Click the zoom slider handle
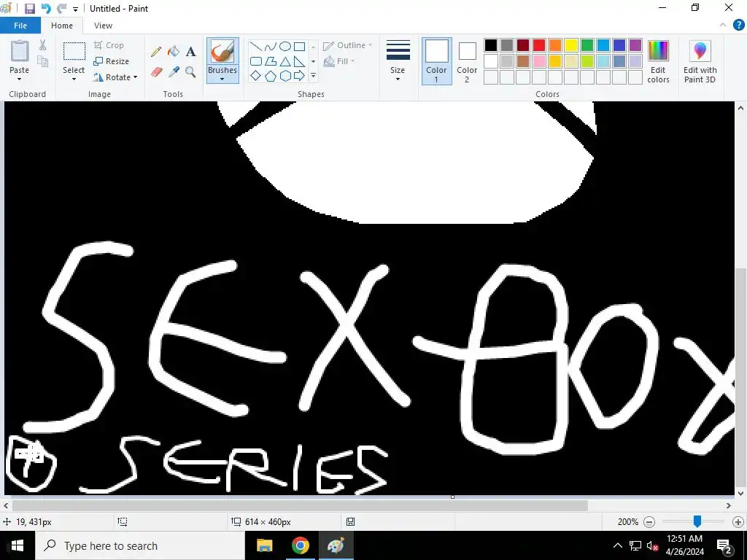747x560 pixels. (x=697, y=522)
